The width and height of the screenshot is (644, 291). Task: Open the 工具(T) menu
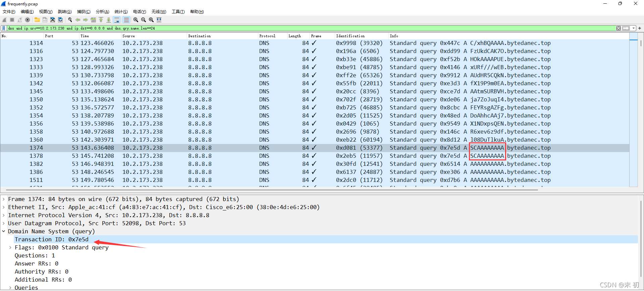[178, 12]
